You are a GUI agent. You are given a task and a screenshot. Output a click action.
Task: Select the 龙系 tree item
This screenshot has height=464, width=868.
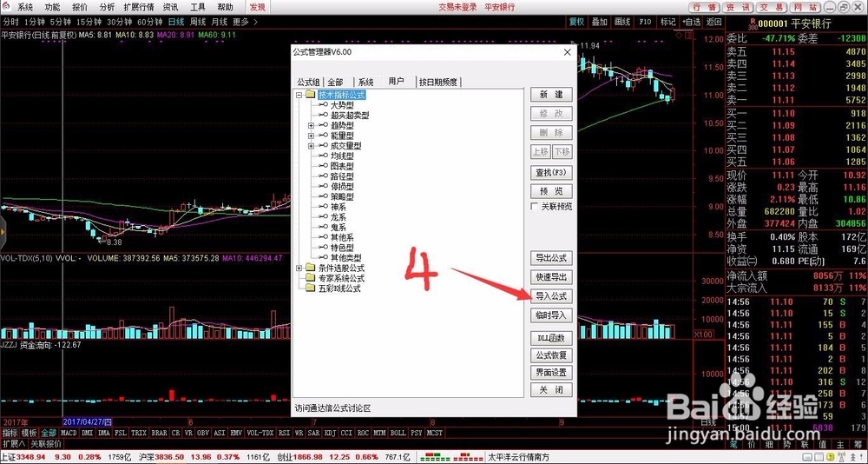tap(339, 217)
